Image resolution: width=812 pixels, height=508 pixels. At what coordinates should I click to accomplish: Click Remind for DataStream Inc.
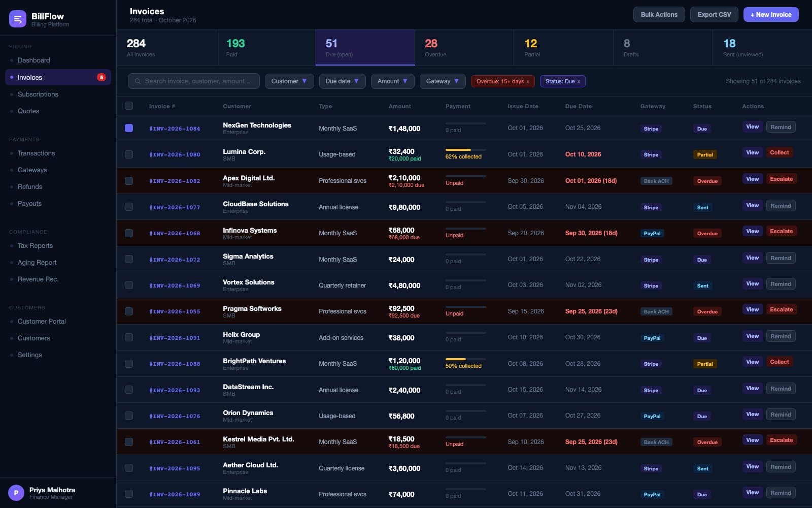point(781,389)
